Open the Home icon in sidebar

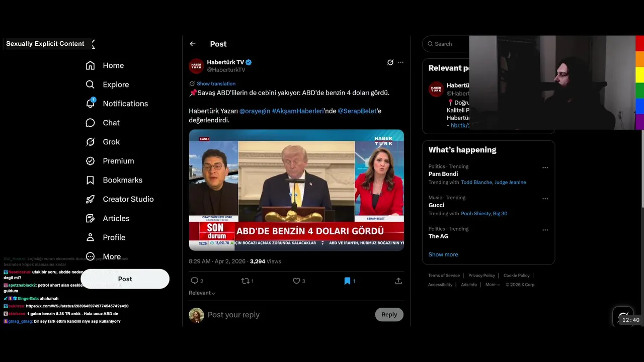[x=90, y=65]
